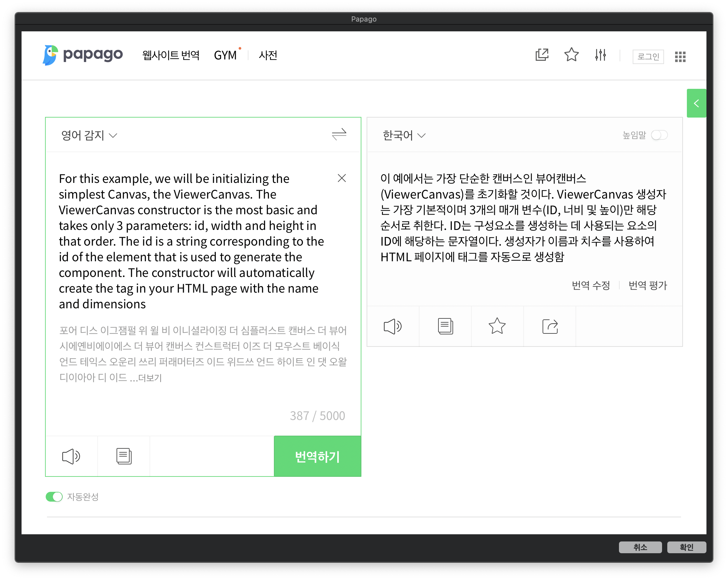Copy the source English text
Screen dimensions: 728x580
(124, 456)
